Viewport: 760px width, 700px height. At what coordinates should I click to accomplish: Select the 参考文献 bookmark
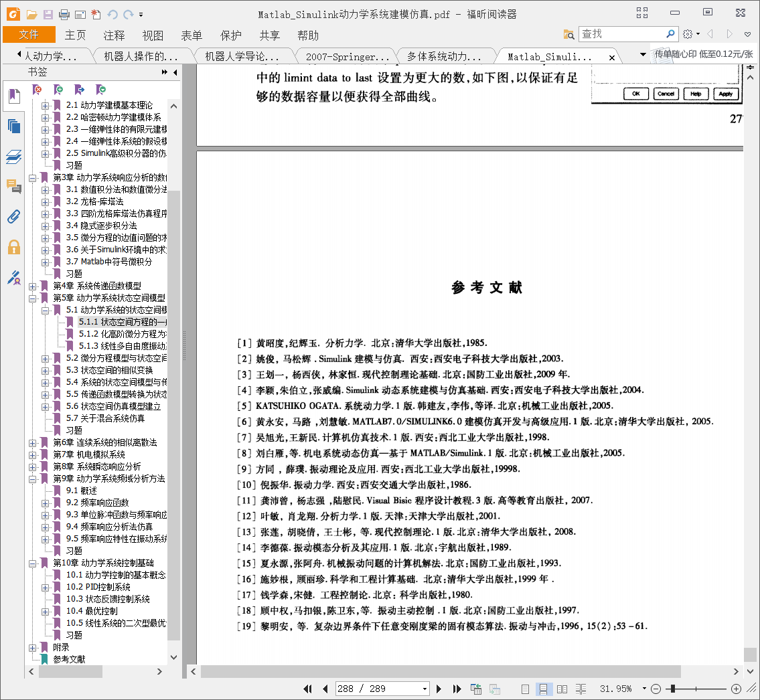pos(69,659)
